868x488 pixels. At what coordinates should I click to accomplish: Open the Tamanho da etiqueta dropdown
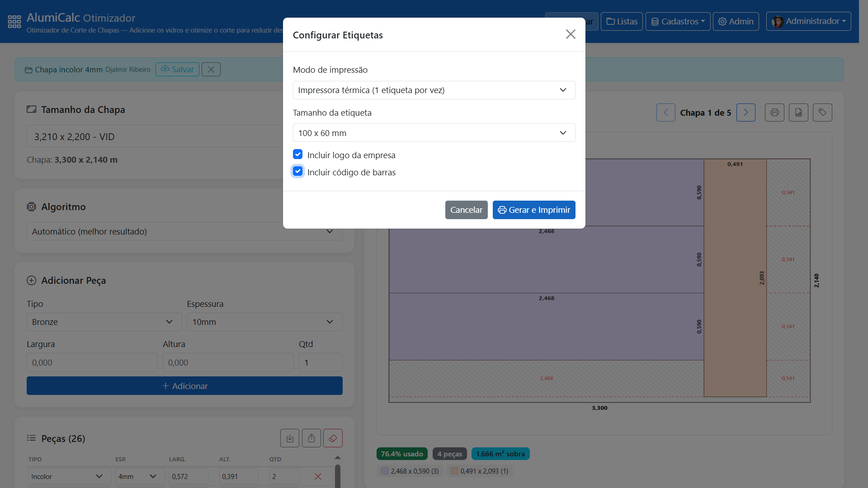coord(434,133)
